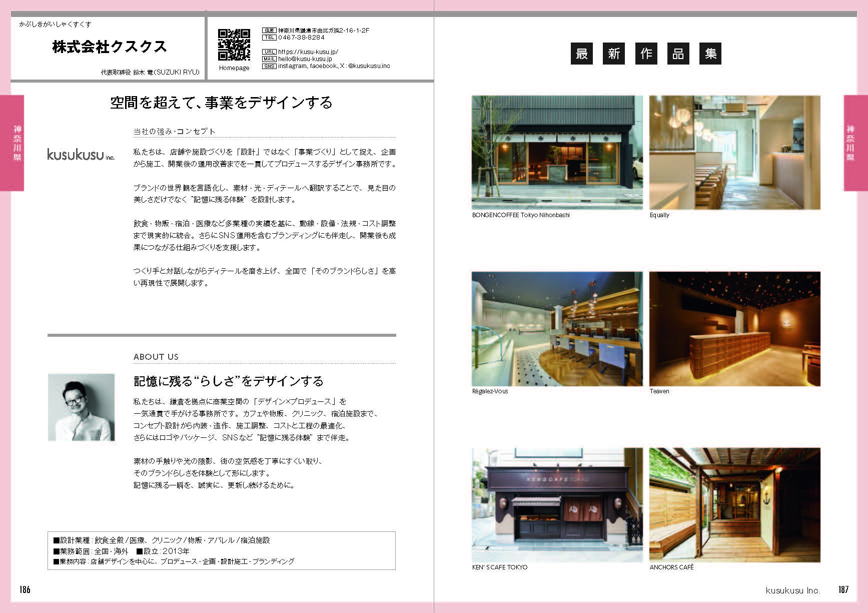Click the caption Teaven
The width and height of the screenshot is (868, 613).
(659, 391)
